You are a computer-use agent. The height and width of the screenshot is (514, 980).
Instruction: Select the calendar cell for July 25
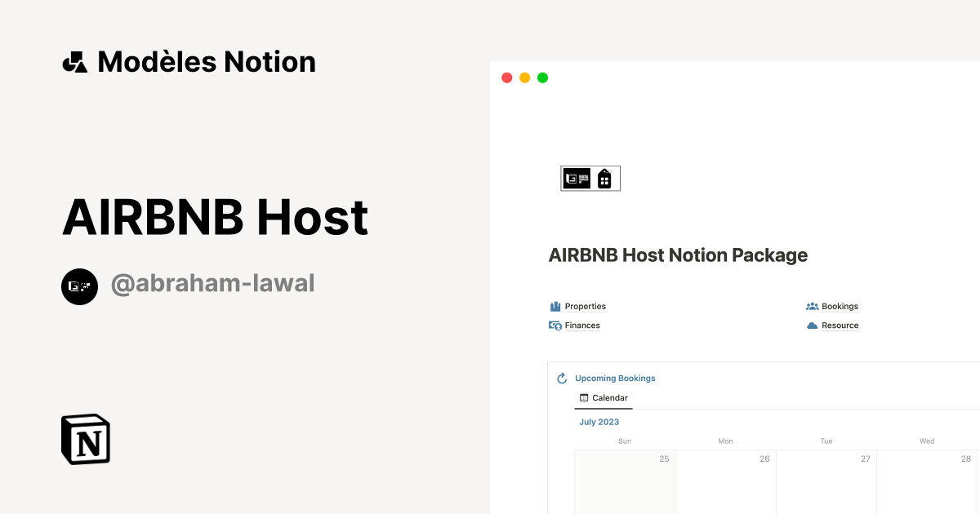(625, 481)
